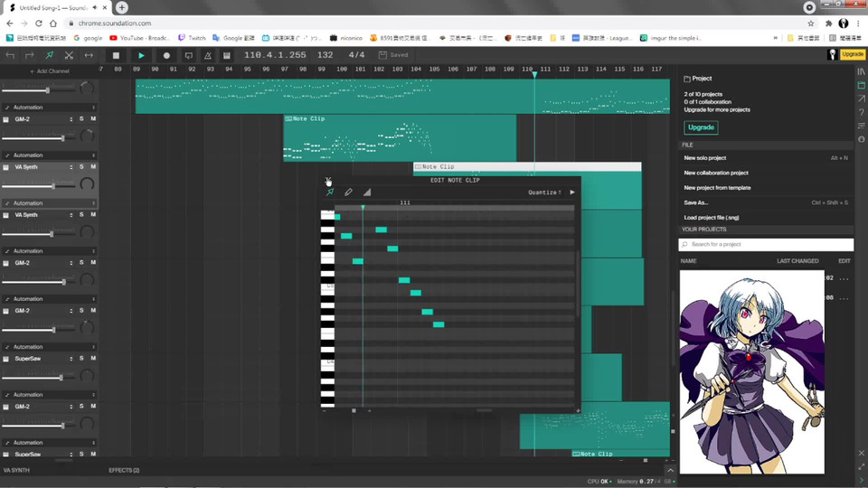Toggle the metronome

pyautogui.click(x=208, y=55)
